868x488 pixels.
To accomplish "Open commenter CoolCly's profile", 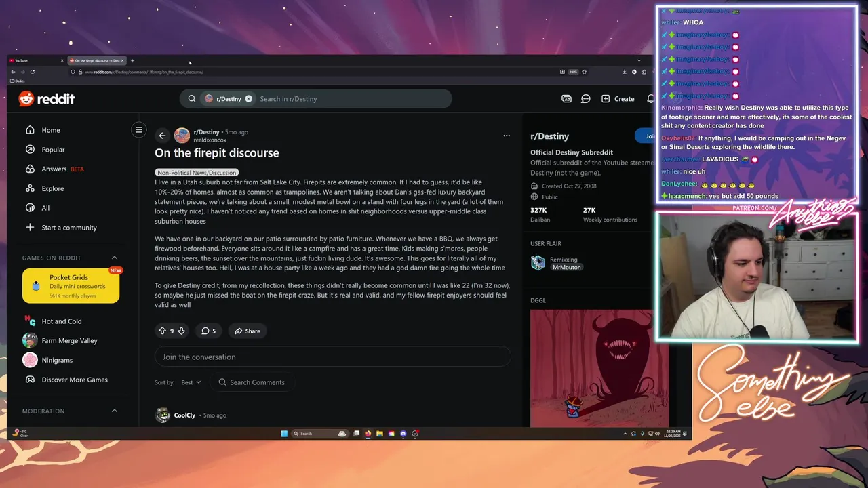I will click(184, 415).
